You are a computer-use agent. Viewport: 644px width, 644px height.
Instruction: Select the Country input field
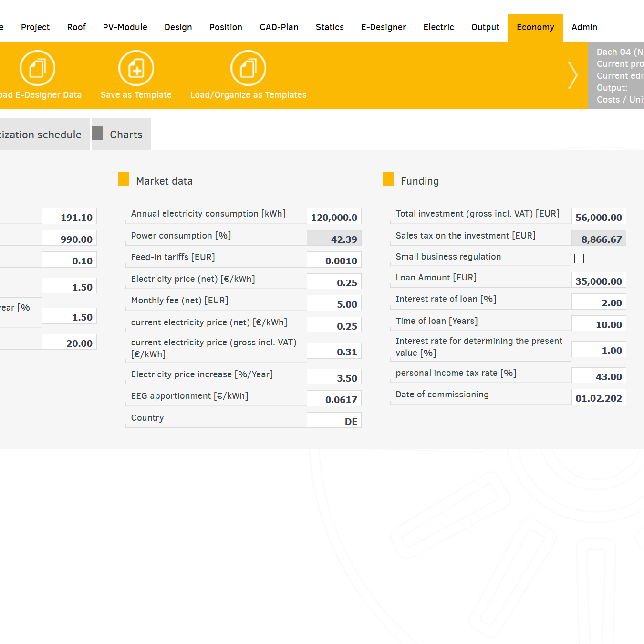334,421
